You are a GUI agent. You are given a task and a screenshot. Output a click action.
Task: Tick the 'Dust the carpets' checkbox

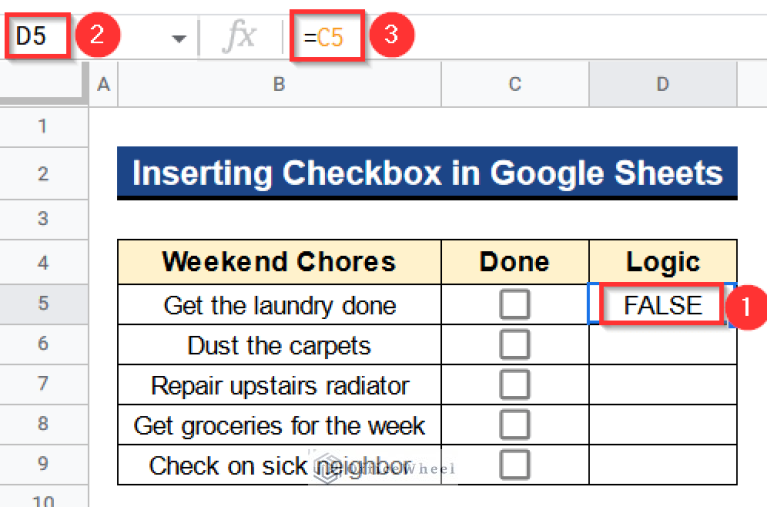click(x=514, y=345)
